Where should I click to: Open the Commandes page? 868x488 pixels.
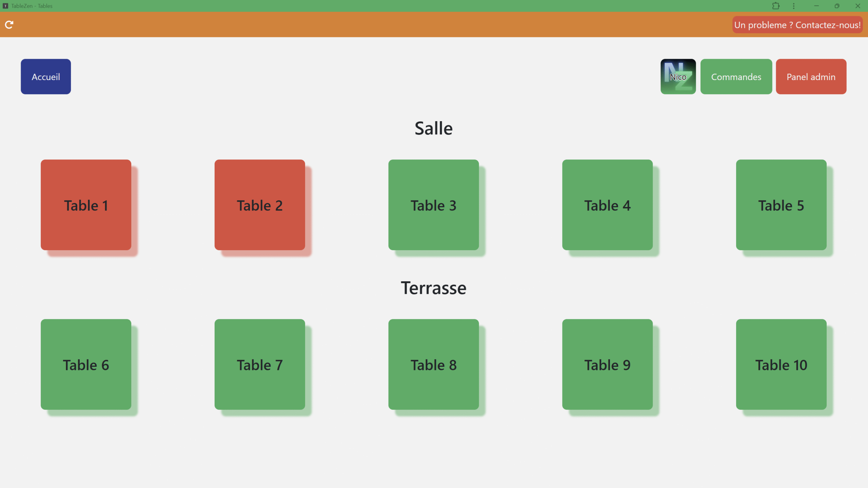click(736, 77)
